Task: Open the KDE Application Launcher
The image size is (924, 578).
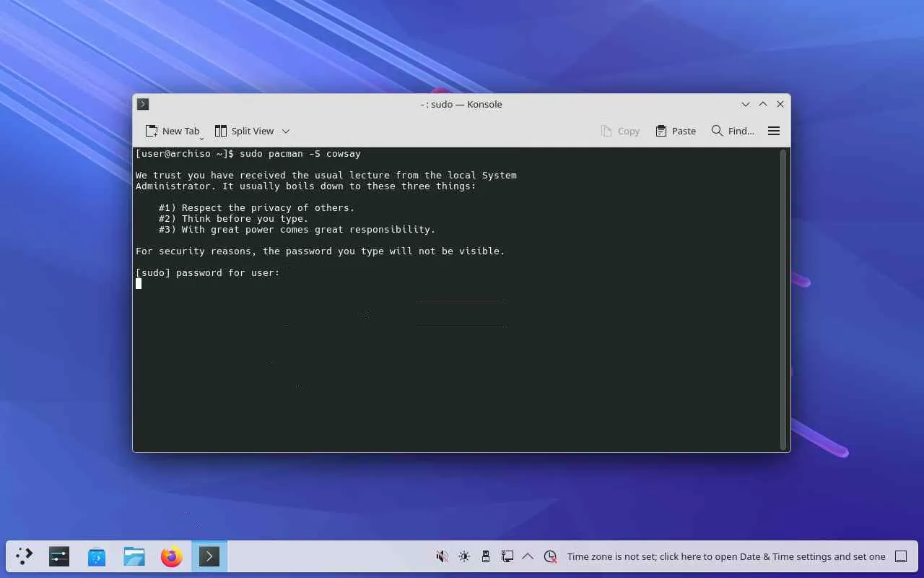Action: [x=25, y=556]
